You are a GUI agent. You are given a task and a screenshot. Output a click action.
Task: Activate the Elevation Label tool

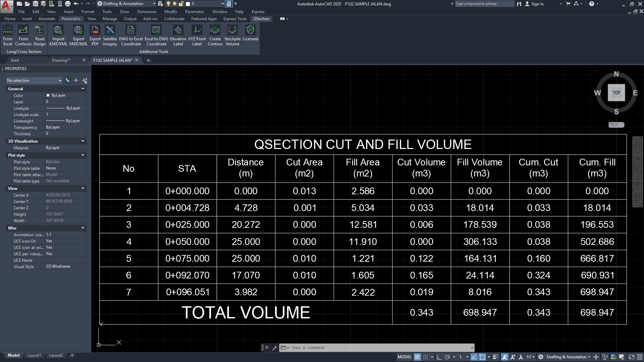(x=178, y=36)
